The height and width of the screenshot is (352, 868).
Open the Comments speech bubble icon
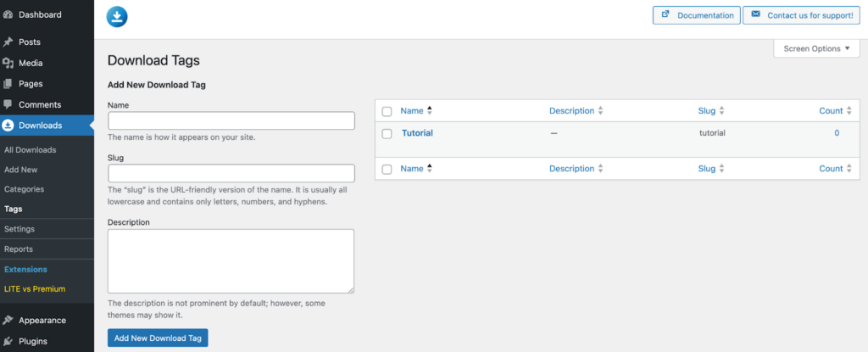(x=8, y=105)
